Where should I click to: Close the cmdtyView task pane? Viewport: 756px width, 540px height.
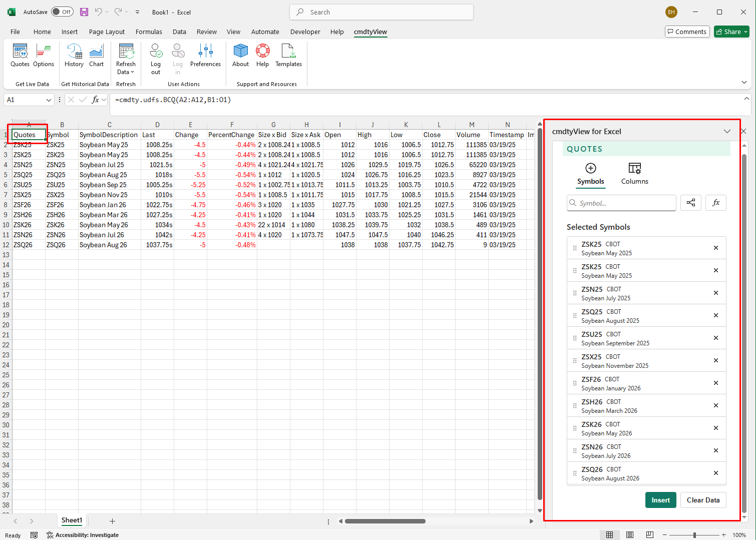click(x=743, y=131)
